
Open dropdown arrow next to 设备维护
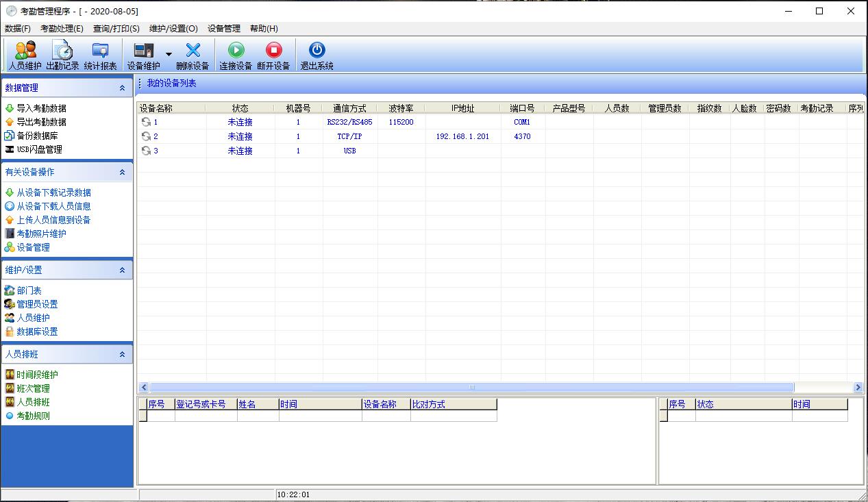(169, 54)
